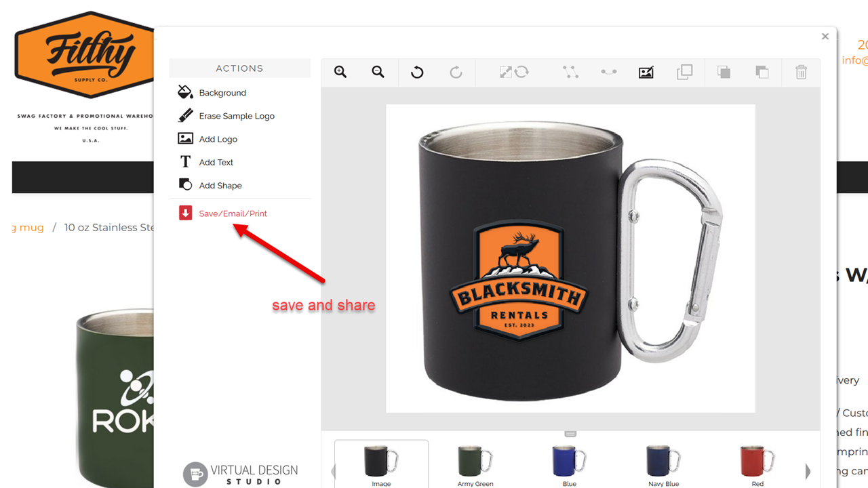Viewport: 868px width, 488px height.
Task: Pick the Blue mug color
Action: [x=570, y=464]
